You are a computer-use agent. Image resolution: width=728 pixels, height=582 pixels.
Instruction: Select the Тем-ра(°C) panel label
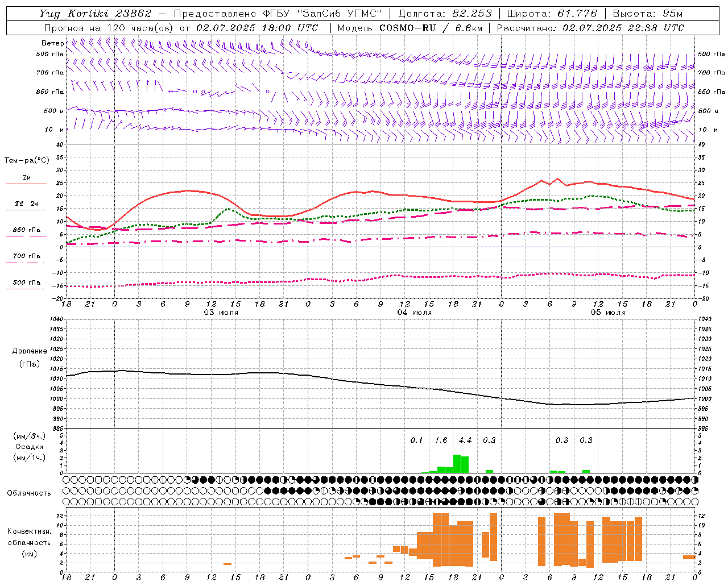click(x=27, y=161)
